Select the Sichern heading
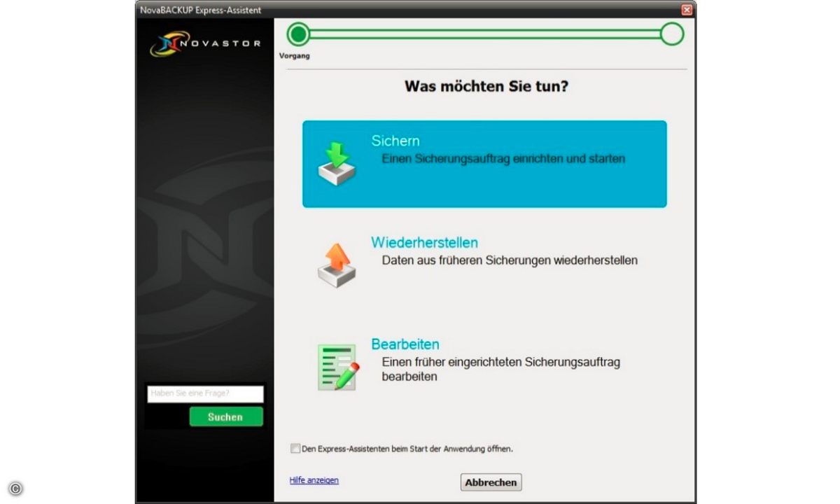Image resolution: width=840 pixels, height=504 pixels. pyautogui.click(x=395, y=141)
